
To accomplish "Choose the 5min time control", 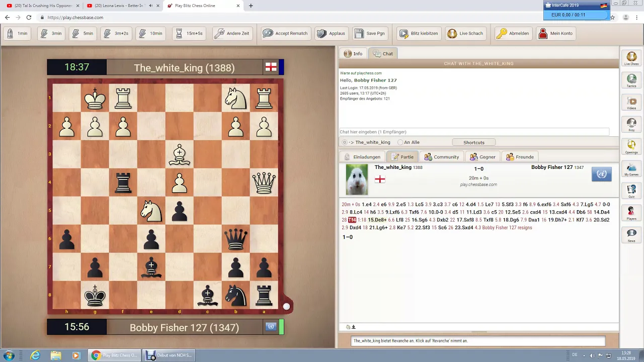I will [x=83, y=33].
